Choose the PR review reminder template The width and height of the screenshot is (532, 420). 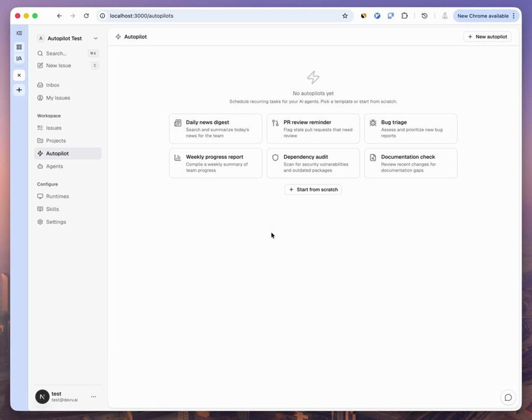(x=313, y=129)
